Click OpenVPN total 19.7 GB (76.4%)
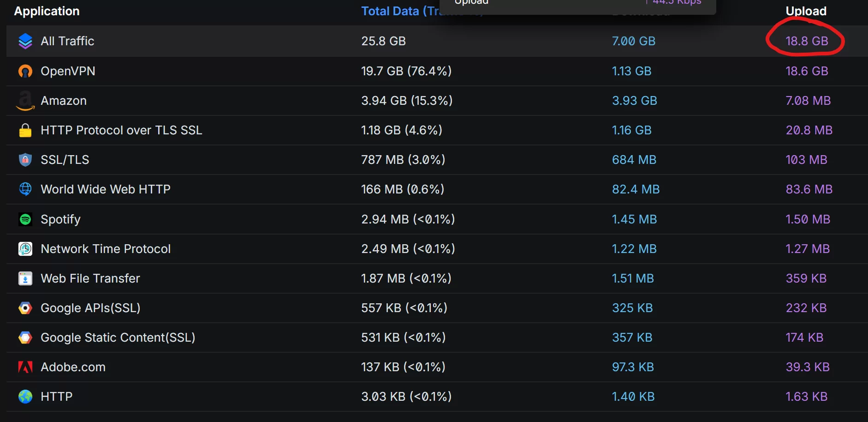Screen dimensions: 868x422 [406, 71]
